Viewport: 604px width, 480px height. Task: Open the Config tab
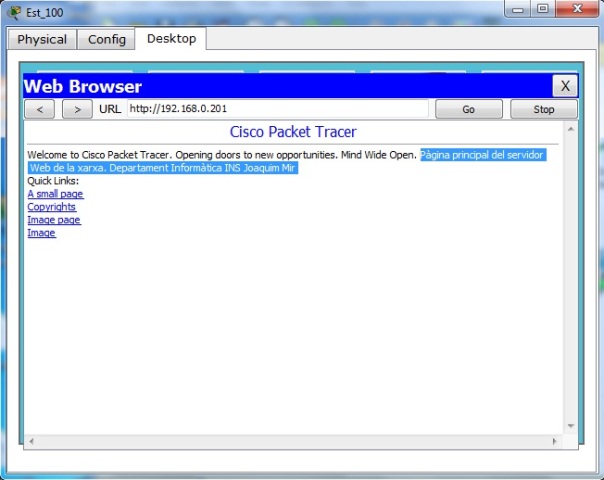point(107,39)
